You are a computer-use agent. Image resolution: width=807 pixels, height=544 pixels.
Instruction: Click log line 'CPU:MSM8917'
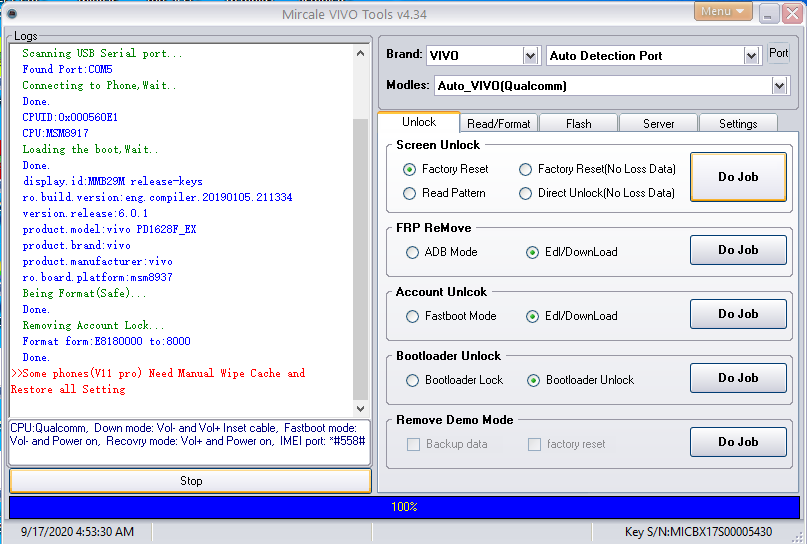(56, 133)
